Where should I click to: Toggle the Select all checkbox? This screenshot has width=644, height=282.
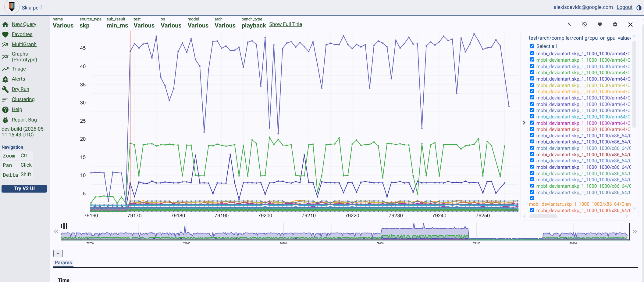click(x=532, y=46)
